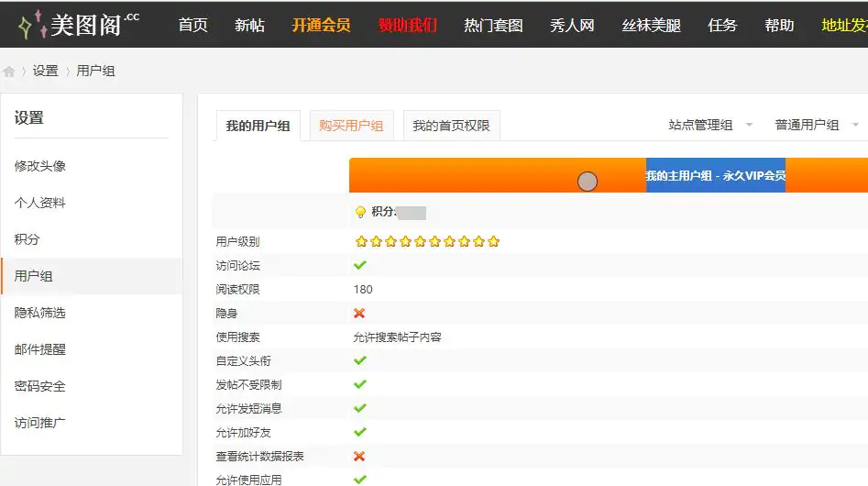Click the home icon in the breadcrumb

[x=9, y=72]
